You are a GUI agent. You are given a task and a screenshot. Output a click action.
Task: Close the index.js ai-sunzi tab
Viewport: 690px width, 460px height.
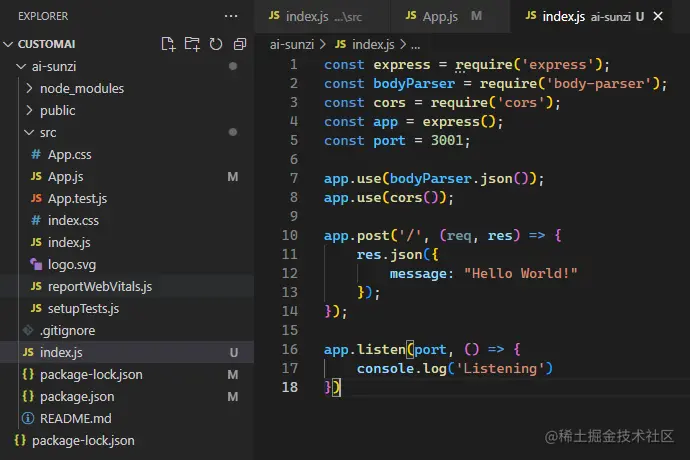click(658, 16)
